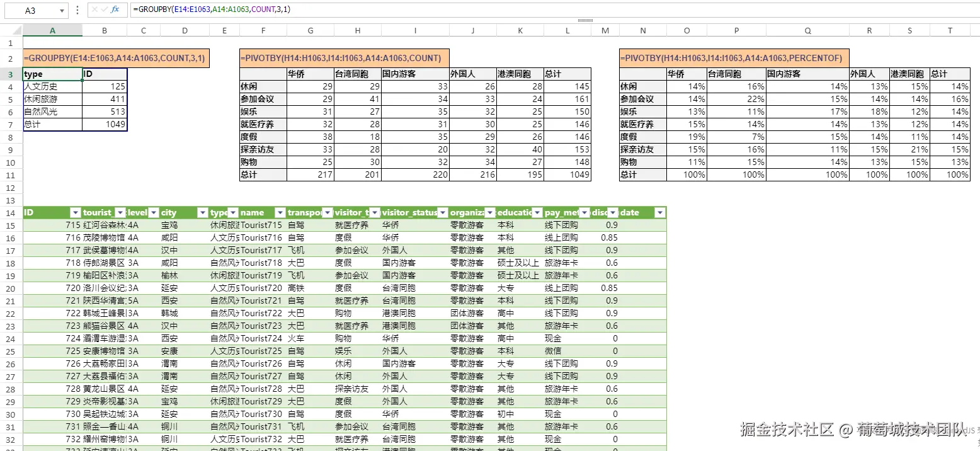Viewport: 980px width, 451px height.
Task: Select the cell with value 1049 in column B
Action: (105, 125)
